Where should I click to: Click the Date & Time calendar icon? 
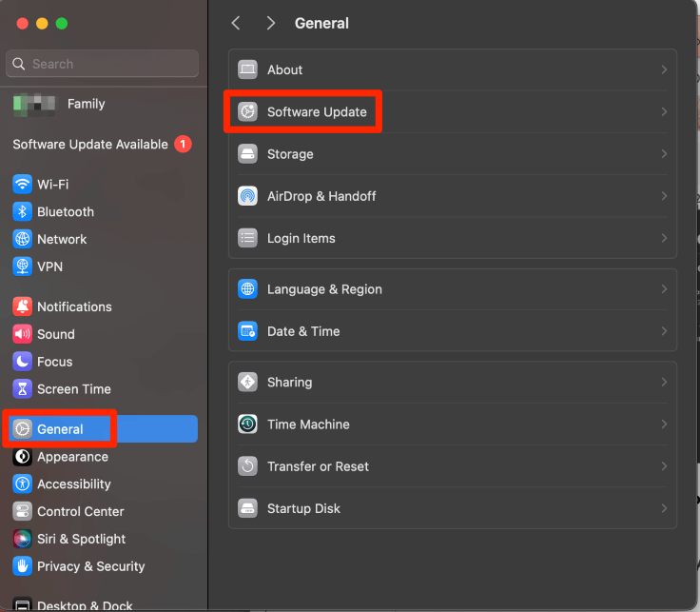247,331
